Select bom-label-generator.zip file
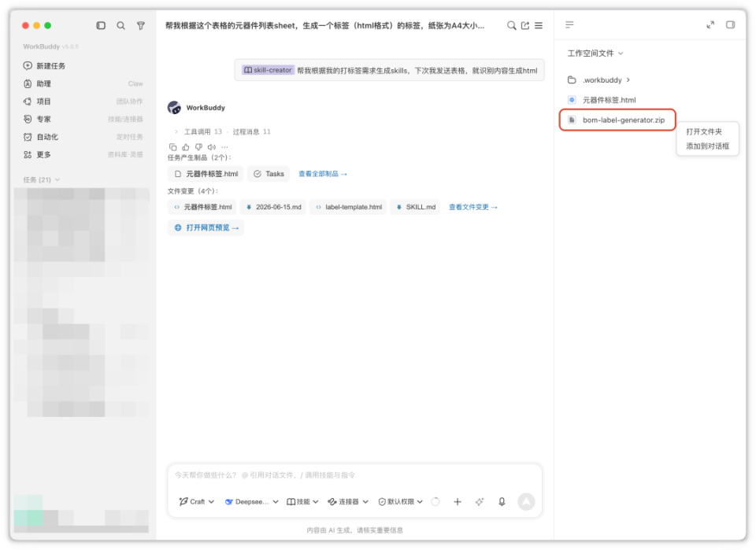 pyautogui.click(x=617, y=120)
